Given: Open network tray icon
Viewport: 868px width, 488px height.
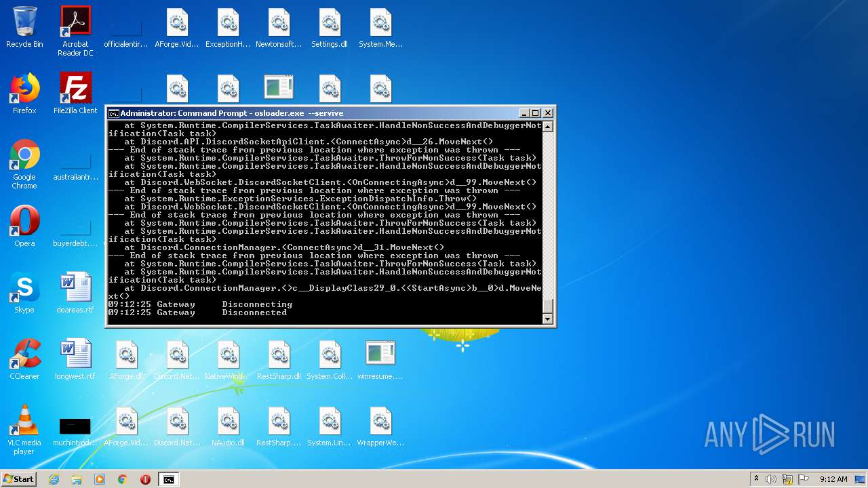Looking at the screenshot, I should pos(787,479).
